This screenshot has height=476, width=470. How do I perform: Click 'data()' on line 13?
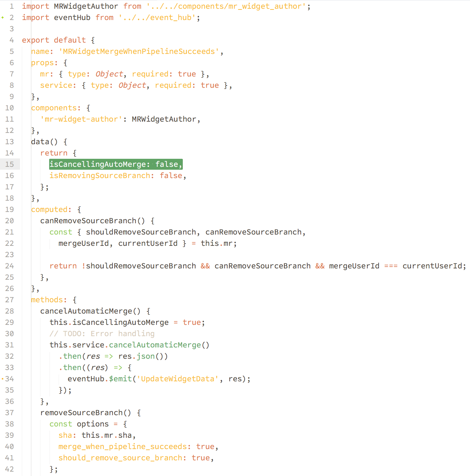44,142
